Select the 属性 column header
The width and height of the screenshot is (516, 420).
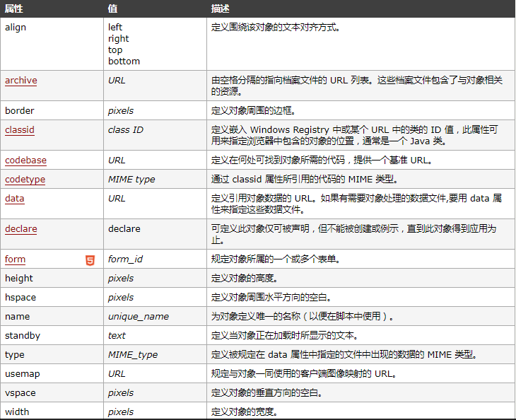click(14, 8)
